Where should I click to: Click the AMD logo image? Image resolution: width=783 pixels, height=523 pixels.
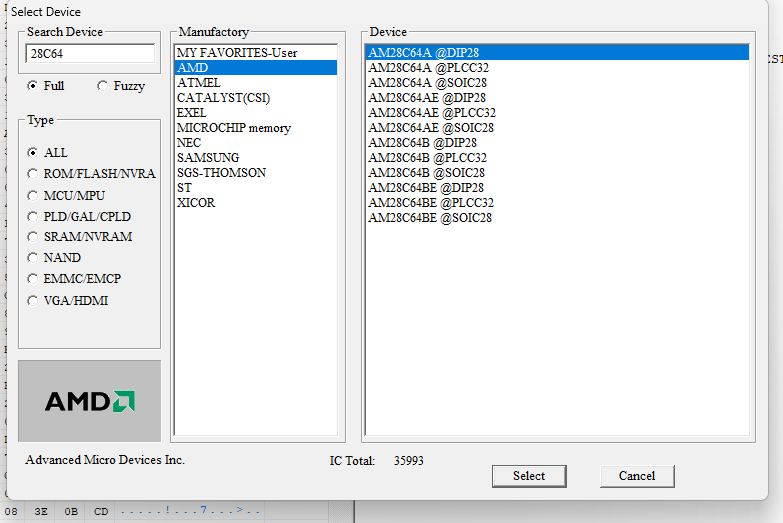89,401
